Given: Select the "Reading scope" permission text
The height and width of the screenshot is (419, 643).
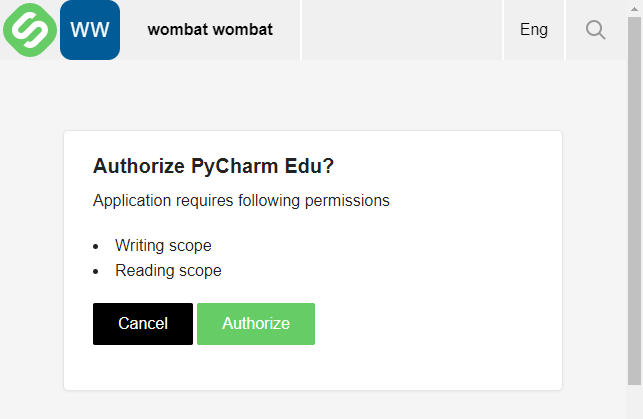Looking at the screenshot, I should point(168,270).
